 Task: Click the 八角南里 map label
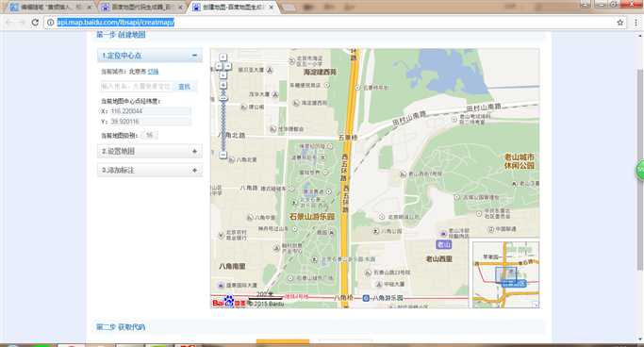232,266
